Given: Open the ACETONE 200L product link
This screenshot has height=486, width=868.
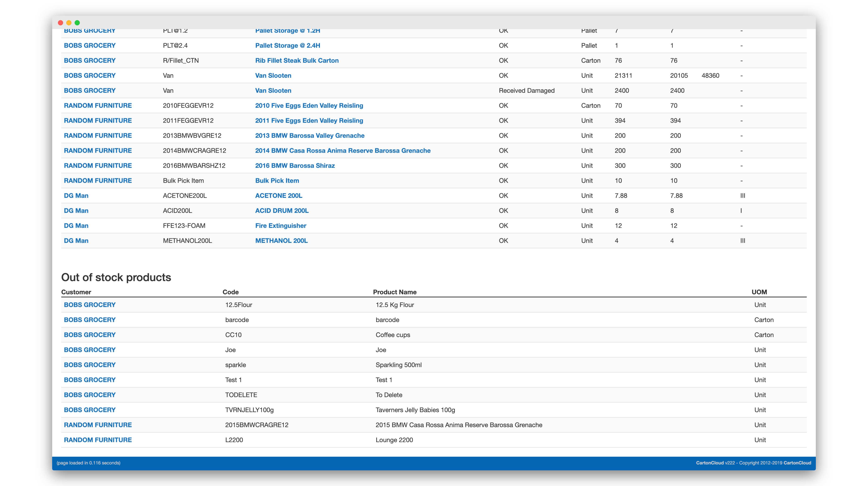Looking at the screenshot, I should point(279,196).
